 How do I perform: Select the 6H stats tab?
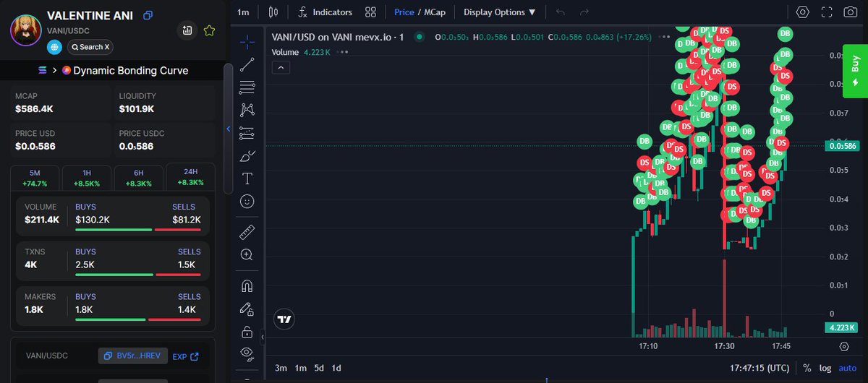(x=138, y=177)
